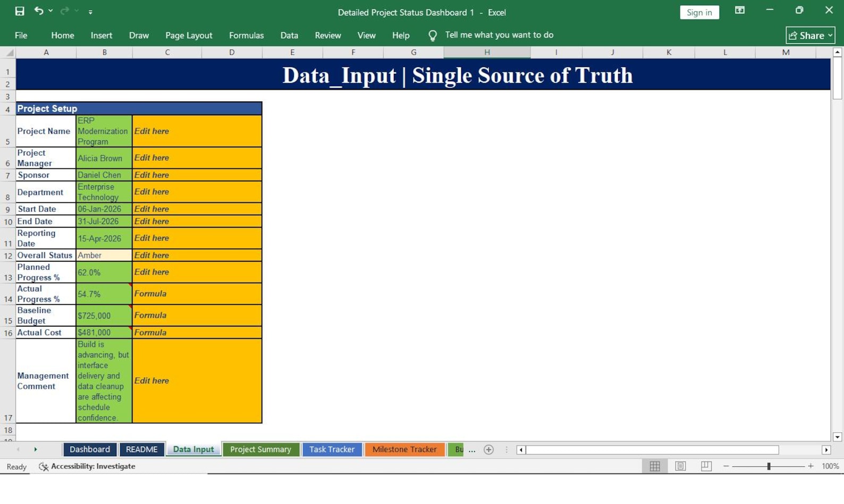Switch to the Project Summary sheet
Image resolution: width=844 pixels, height=504 pixels.
pyautogui.click(x=260, y=449)
